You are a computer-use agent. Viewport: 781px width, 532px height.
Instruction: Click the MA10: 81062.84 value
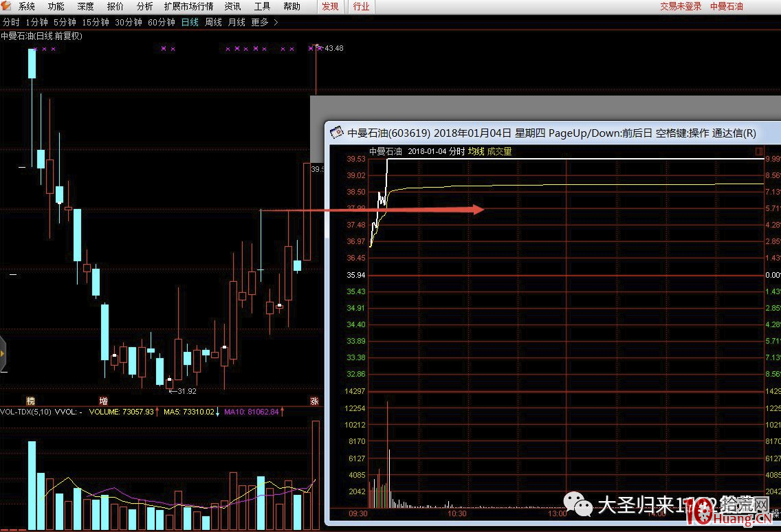pyautogui.click(x=252, y=412)
